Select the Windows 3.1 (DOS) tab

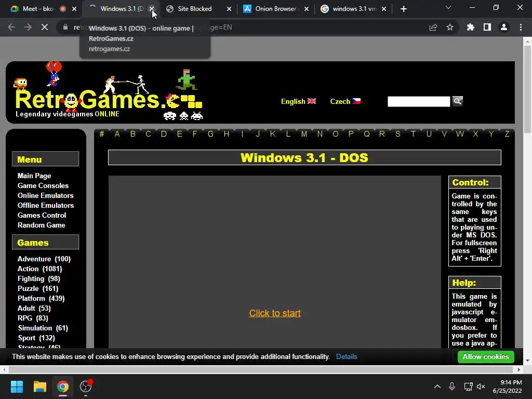click(x=121, y=9)
